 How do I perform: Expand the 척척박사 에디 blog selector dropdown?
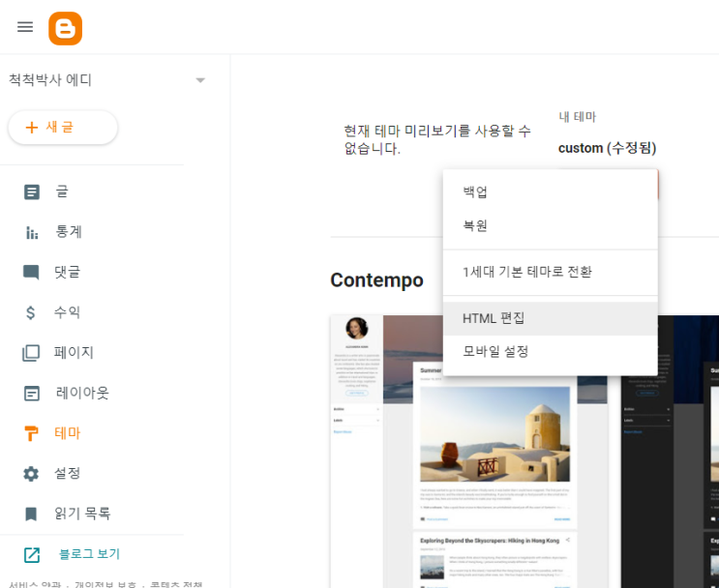click(200, 80)
